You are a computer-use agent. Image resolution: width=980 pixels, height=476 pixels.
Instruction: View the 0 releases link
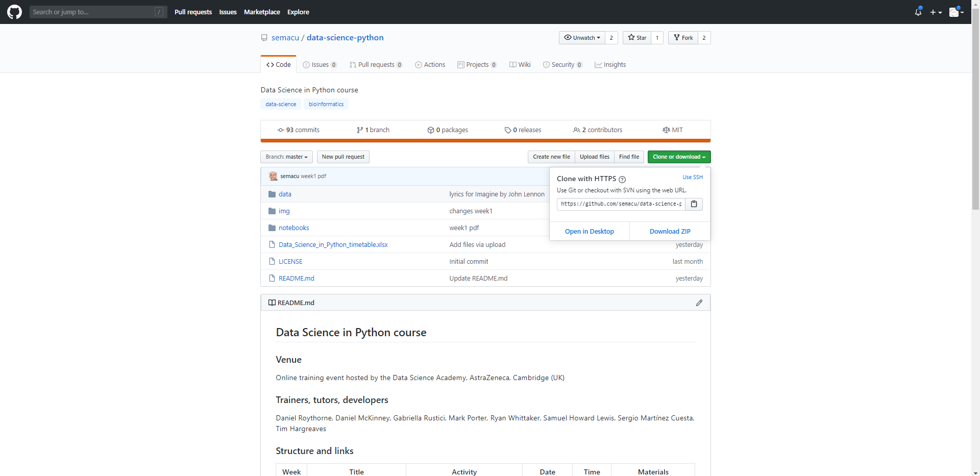523,130
